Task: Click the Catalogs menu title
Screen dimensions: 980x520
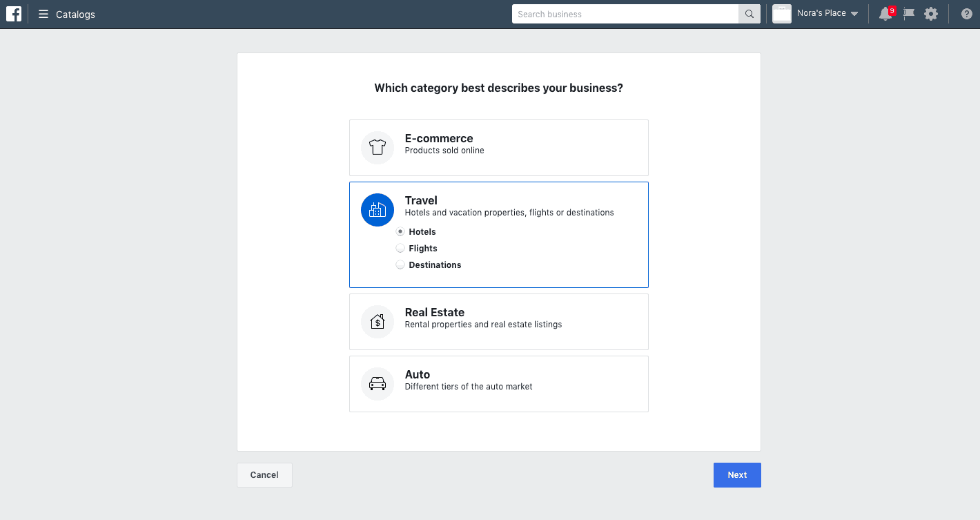Action: (x=75, y=15)
